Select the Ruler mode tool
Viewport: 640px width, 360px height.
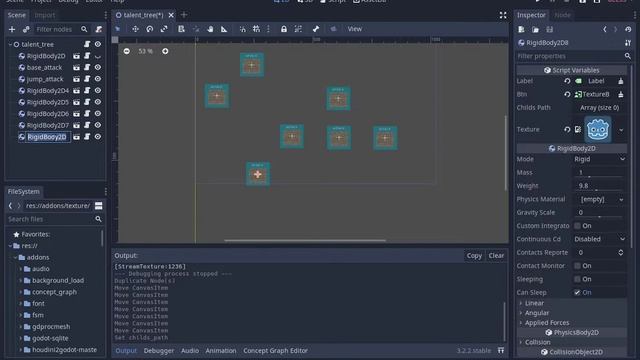(224, 29)
